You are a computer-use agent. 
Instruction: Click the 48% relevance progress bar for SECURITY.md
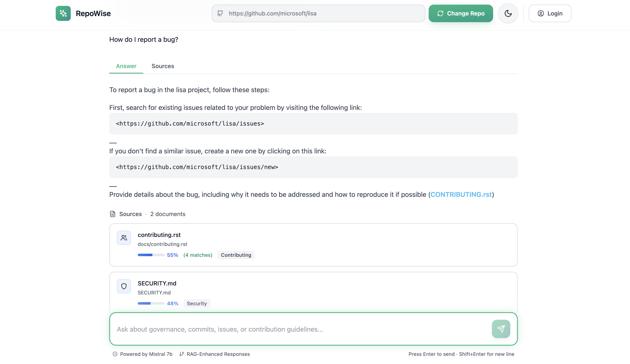[151, 303]
